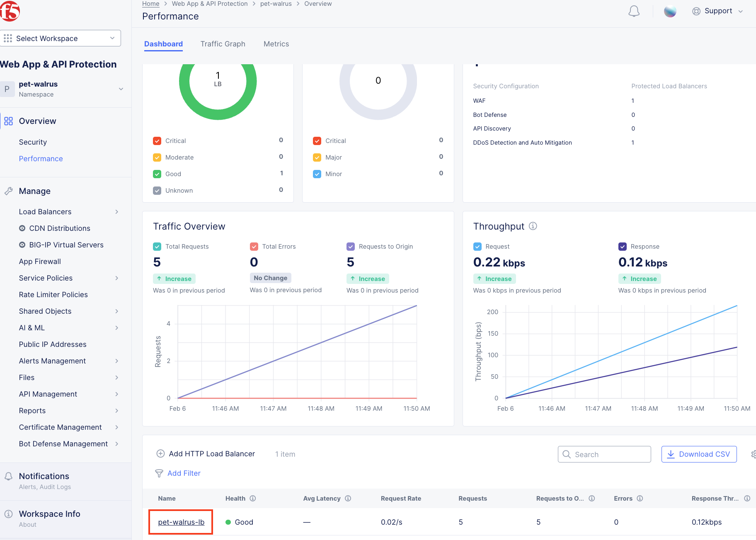The width and height of the screenshot is (756, 540).
Task: Click the Download CSV button
Action: tap(699, 454)
